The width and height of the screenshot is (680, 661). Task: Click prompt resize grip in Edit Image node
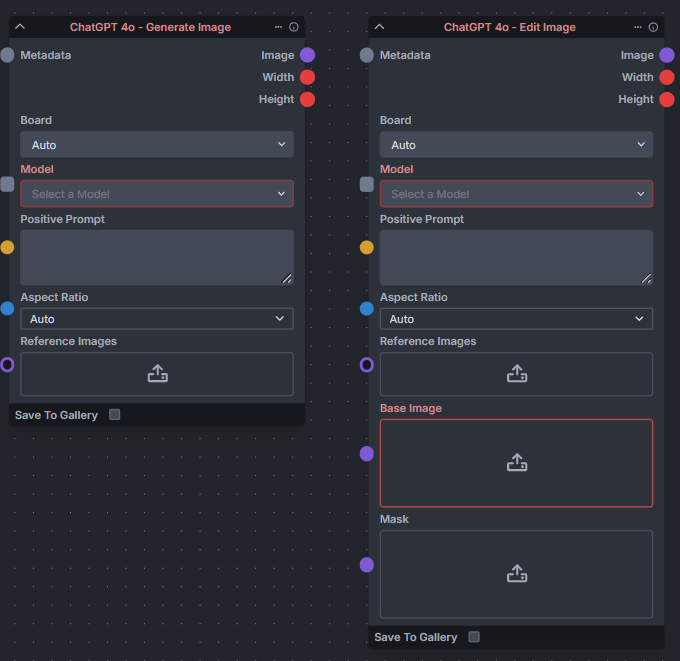click(646, 278)
